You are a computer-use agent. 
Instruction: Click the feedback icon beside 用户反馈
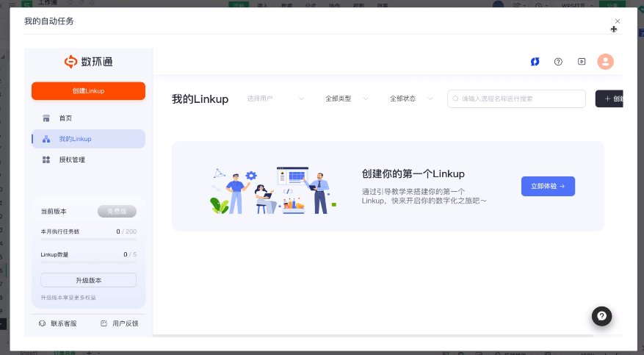[104, 323]
